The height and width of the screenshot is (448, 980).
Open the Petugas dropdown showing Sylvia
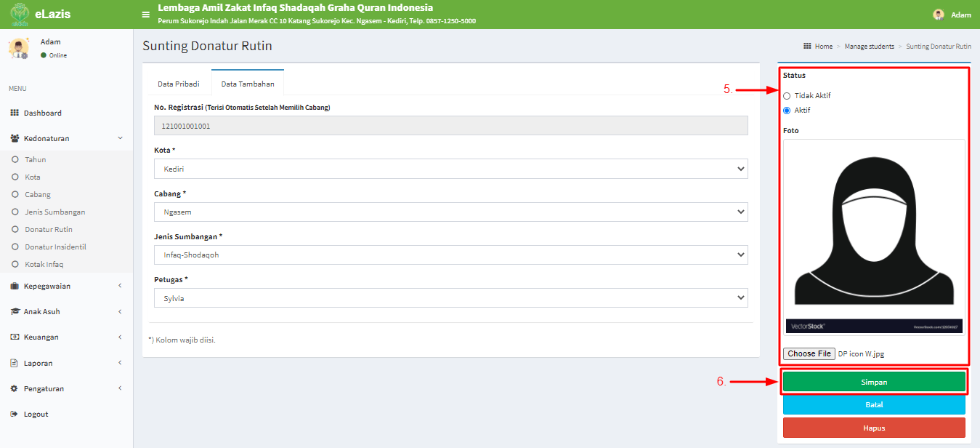tap(451, 297)
